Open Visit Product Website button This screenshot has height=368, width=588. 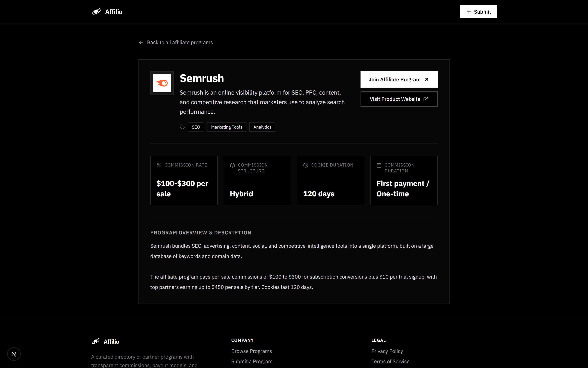click(x=399, y=99)
